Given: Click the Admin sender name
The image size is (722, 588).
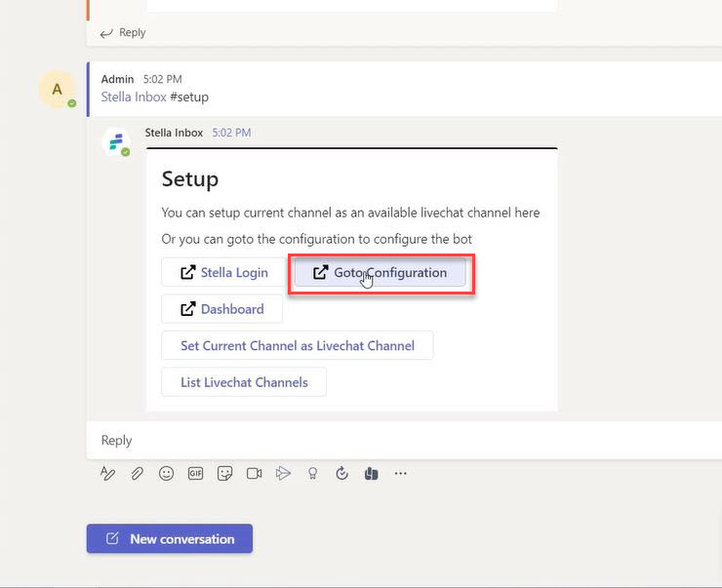Looking at the screenshot, I should [x=117, y=79].
